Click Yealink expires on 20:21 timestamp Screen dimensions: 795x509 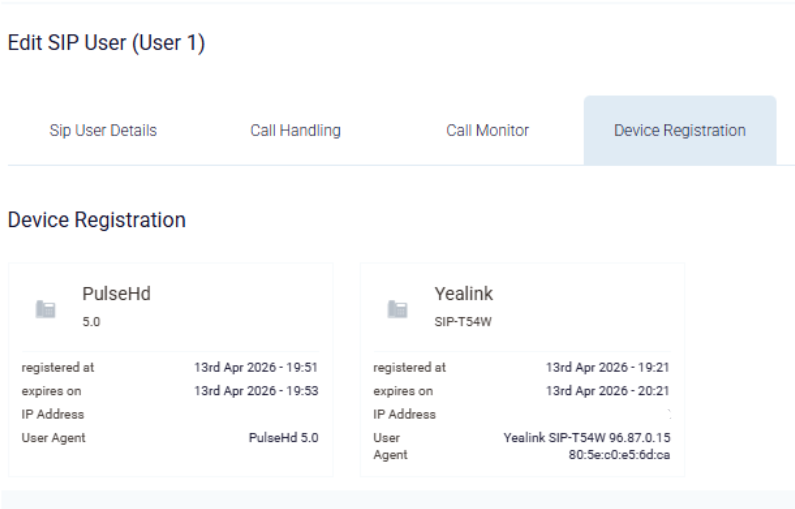click(x=607, y=391)
